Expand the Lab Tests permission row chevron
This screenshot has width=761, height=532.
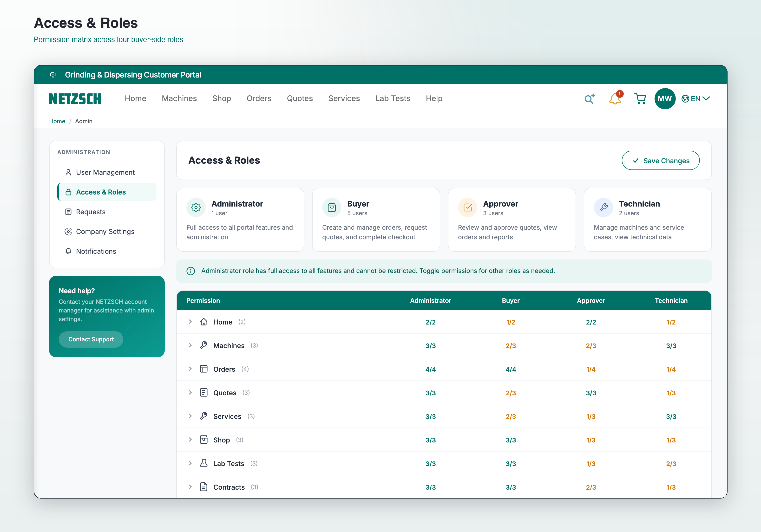[190, 463]
